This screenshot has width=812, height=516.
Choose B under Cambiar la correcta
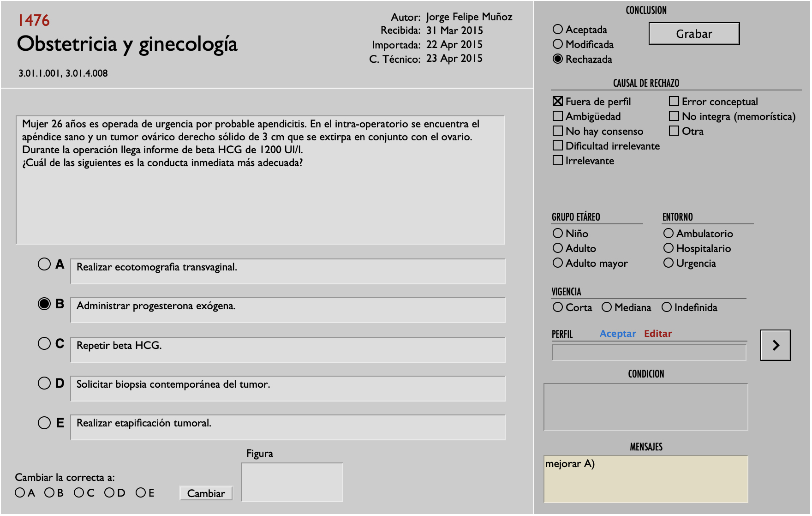(49, 493)
